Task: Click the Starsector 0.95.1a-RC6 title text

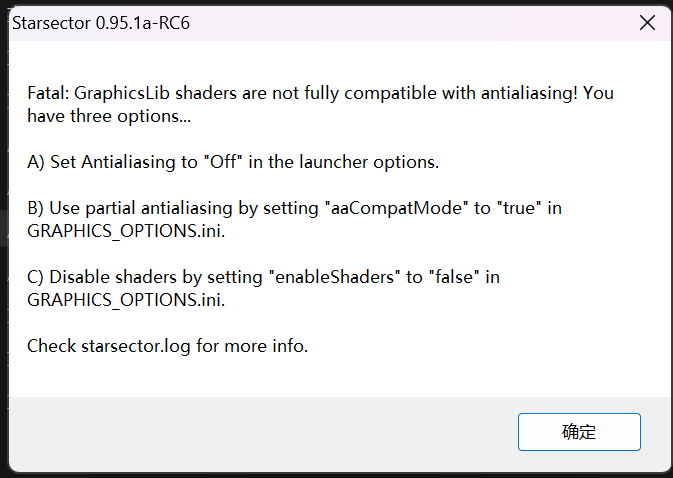Action: 100,23
